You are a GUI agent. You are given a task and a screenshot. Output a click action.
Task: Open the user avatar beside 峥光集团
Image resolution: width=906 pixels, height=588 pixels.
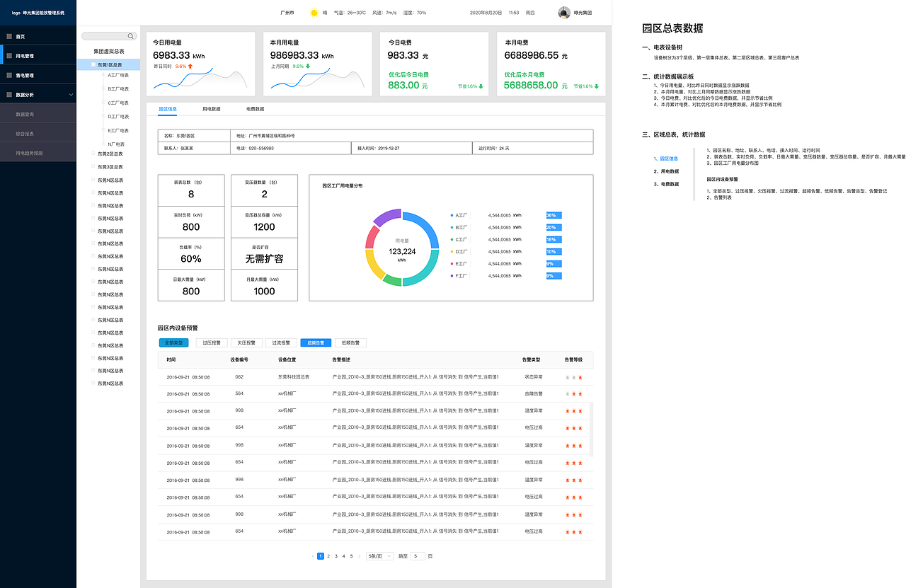(x=564, y=13)
